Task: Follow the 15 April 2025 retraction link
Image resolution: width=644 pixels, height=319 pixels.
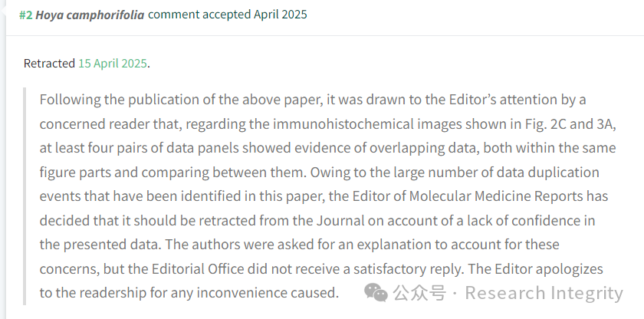Action: (x=113, y=64)
